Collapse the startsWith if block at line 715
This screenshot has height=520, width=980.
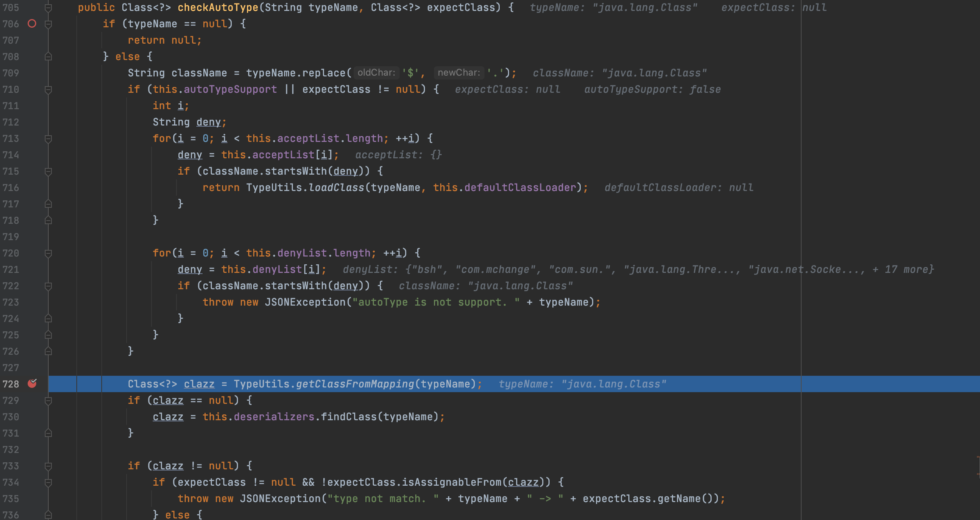tap(48, 172)
